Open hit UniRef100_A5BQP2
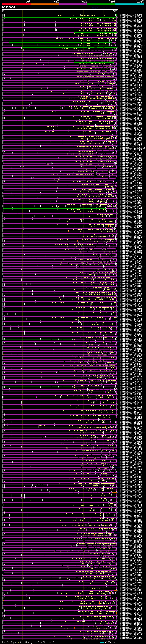146x644 pixels. tap(131, 15)
